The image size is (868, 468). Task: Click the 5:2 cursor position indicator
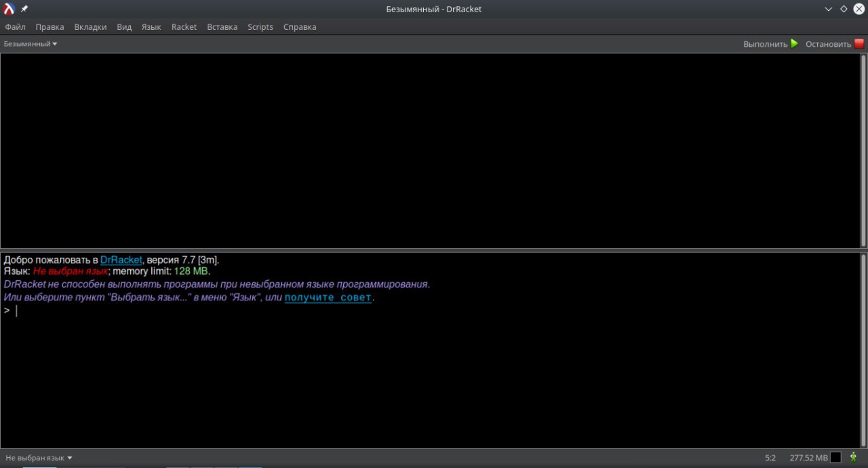[770, 458]
